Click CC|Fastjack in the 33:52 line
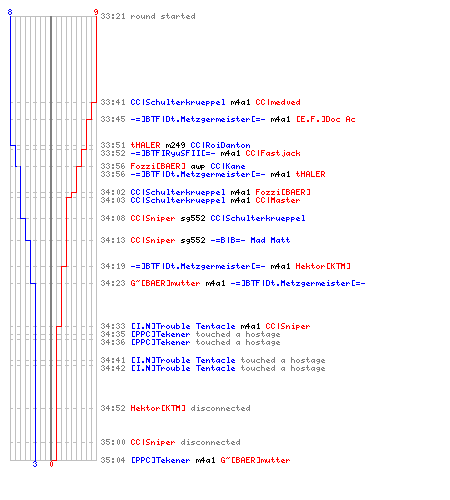 point(273,153)
